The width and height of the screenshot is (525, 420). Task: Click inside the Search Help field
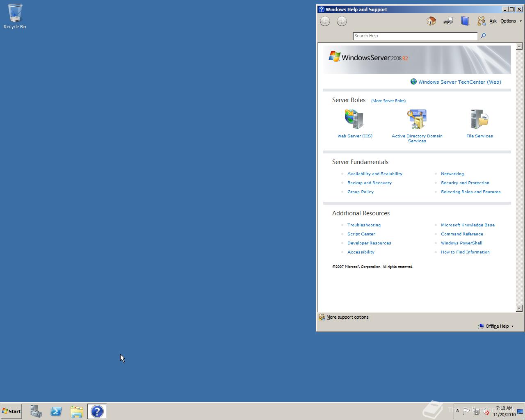pos(415,36)
